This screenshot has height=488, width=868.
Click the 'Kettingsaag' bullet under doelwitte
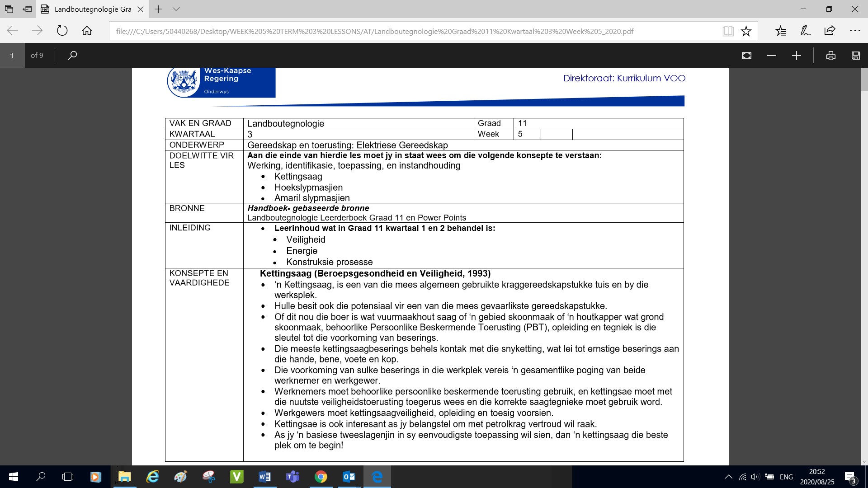pos(298,177)
